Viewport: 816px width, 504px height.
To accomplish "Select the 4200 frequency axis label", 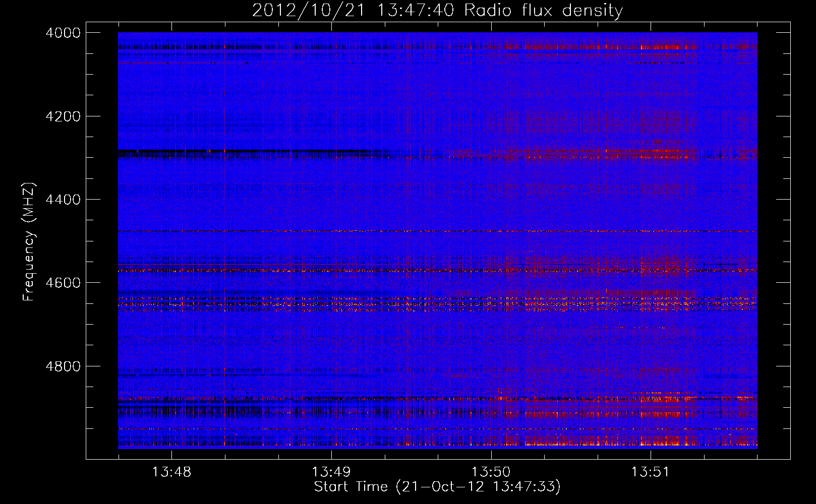I will click(63, 116).
